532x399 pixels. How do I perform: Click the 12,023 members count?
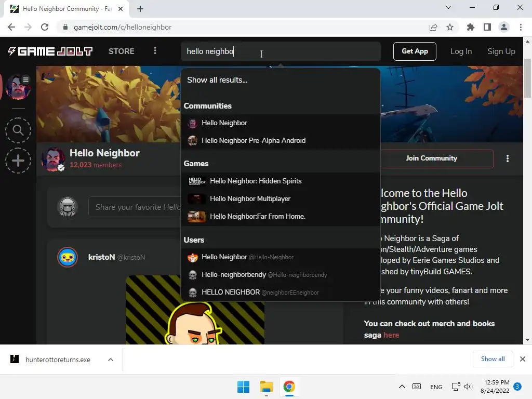point(96,165)
